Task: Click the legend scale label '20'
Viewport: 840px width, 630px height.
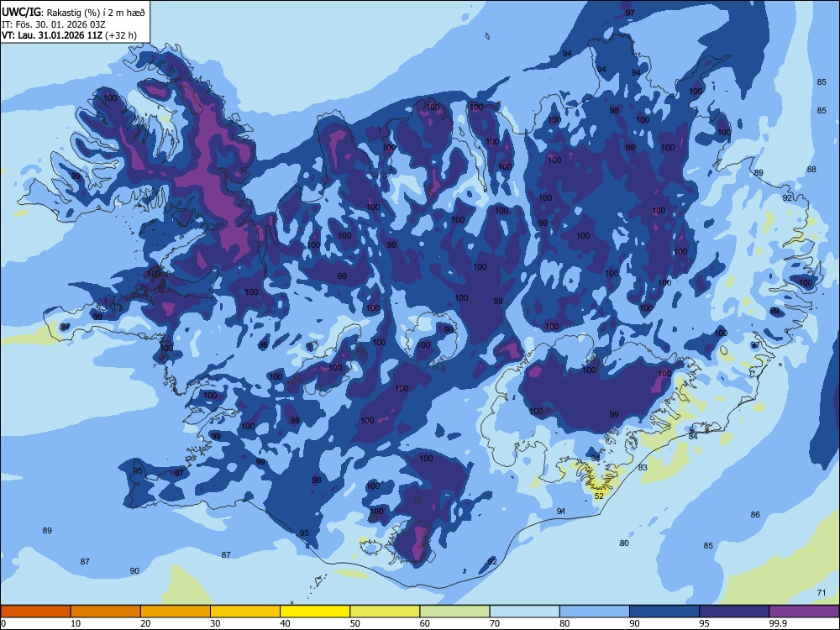Action: coord(145,623)
